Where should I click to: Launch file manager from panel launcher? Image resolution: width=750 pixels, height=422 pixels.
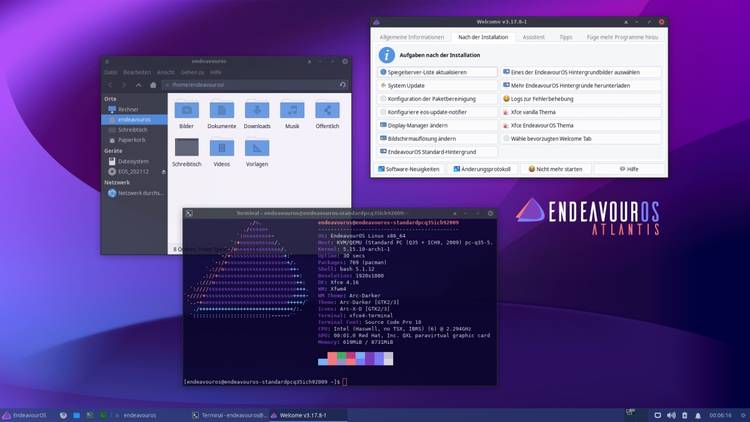point(77,415)
